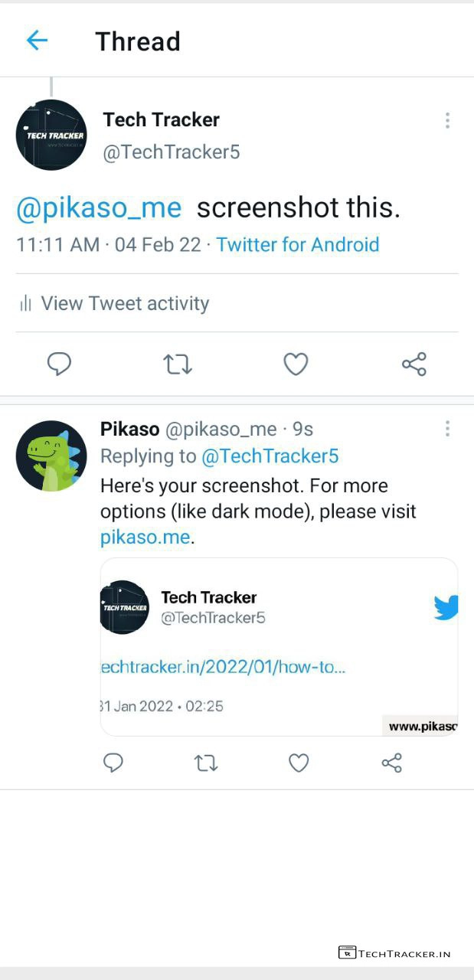Tap the Twitter for Android source link
This screenshot has width=474, height=980.
tap(298, 245)
